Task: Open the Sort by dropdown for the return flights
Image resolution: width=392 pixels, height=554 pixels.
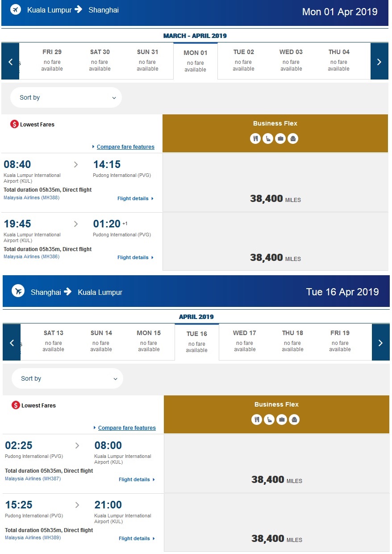Action: (67, 378)
